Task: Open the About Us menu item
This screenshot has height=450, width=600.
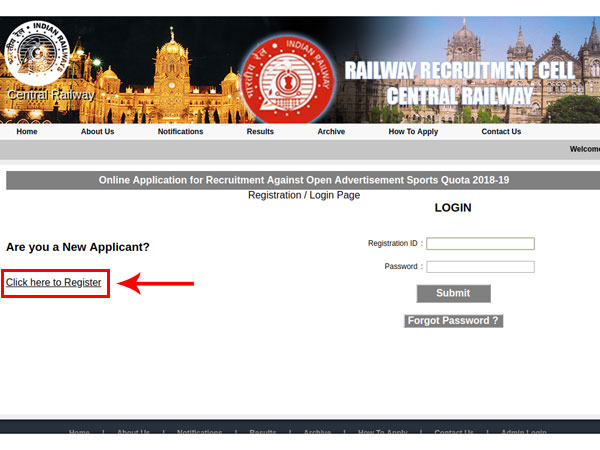Action: click(98, 132)
